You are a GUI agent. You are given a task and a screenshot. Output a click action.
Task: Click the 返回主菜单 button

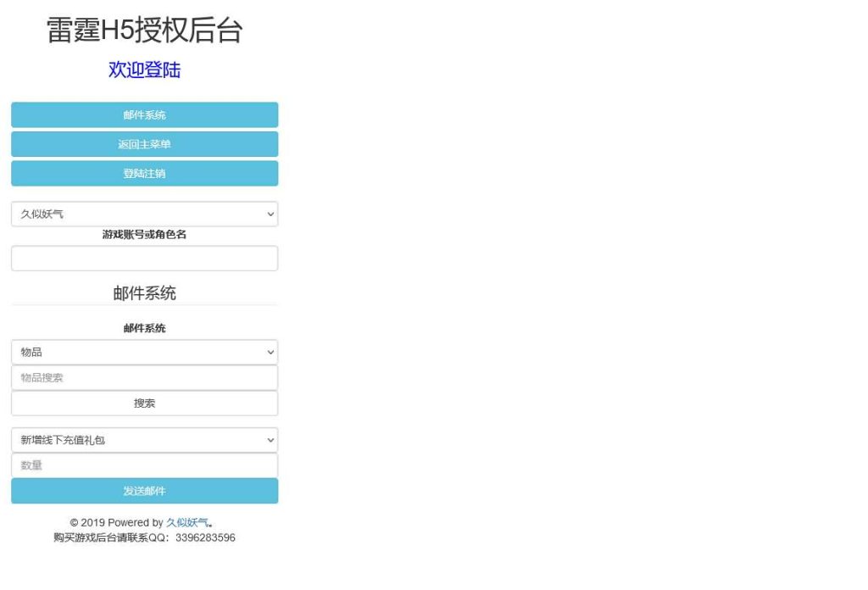[x=144, y=143]
